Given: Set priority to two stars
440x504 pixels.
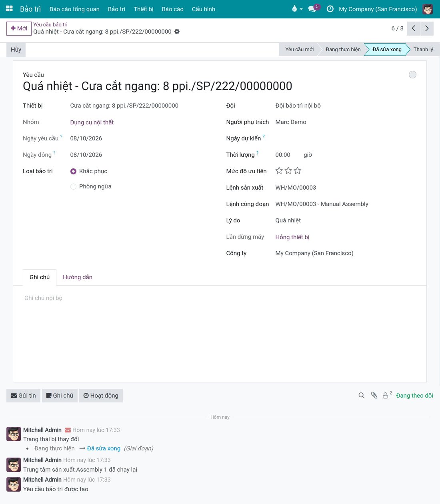Looking at the screenshot, I should coord(288,171).
